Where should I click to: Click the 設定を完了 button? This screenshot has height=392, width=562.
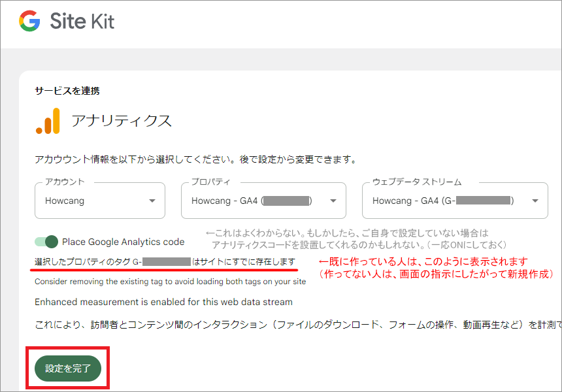coord(68,368)
